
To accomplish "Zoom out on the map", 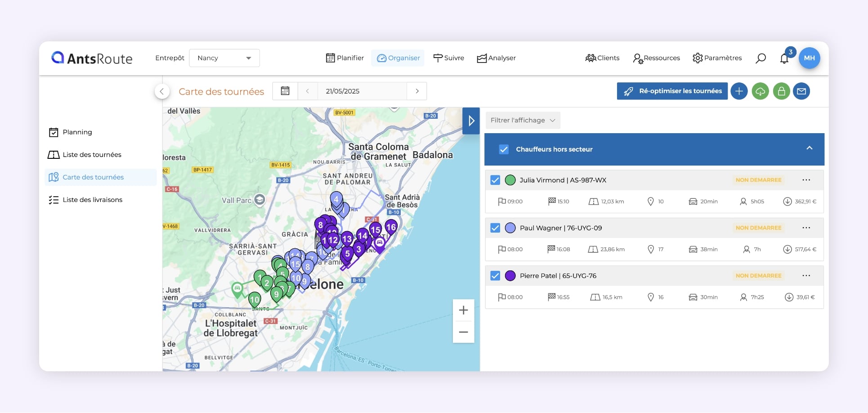I will (463, 332).
